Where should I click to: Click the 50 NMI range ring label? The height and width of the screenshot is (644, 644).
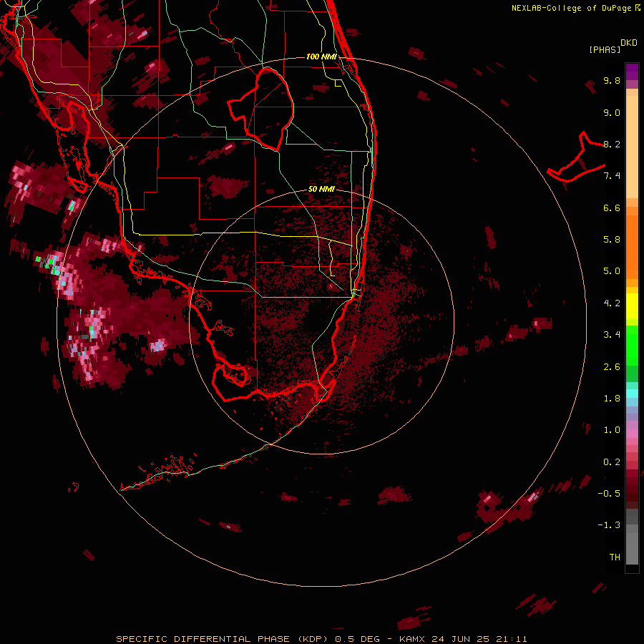pos(321,190)
